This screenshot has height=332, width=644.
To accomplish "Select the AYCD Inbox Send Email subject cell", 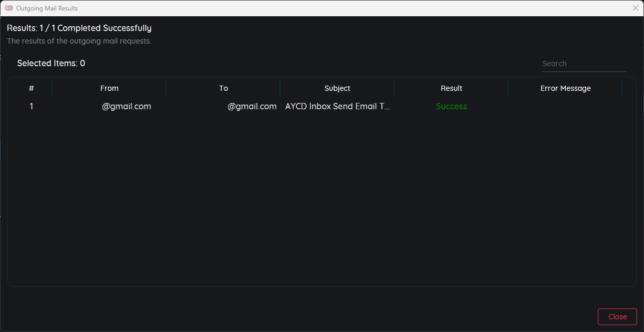I will [337, 106].
